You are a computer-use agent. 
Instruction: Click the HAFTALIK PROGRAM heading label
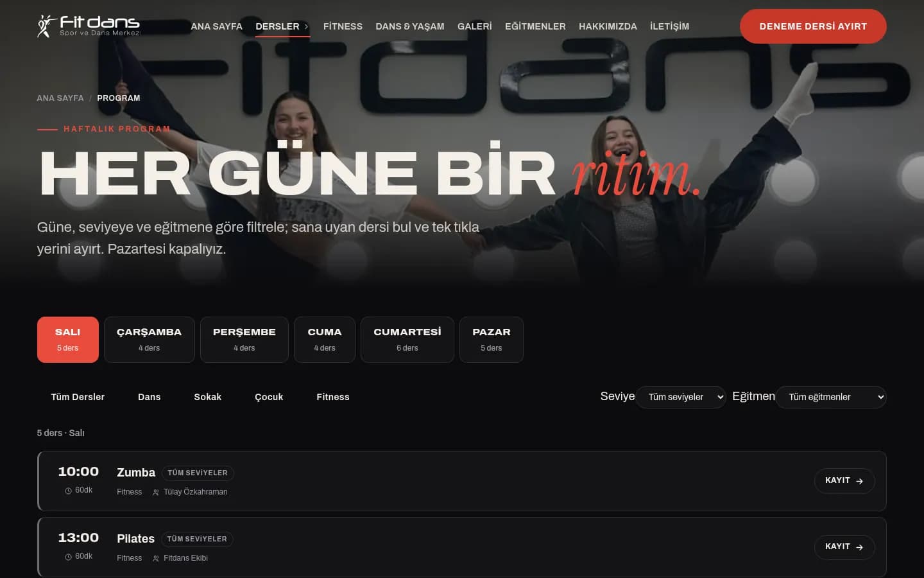(x=117, y=129)
